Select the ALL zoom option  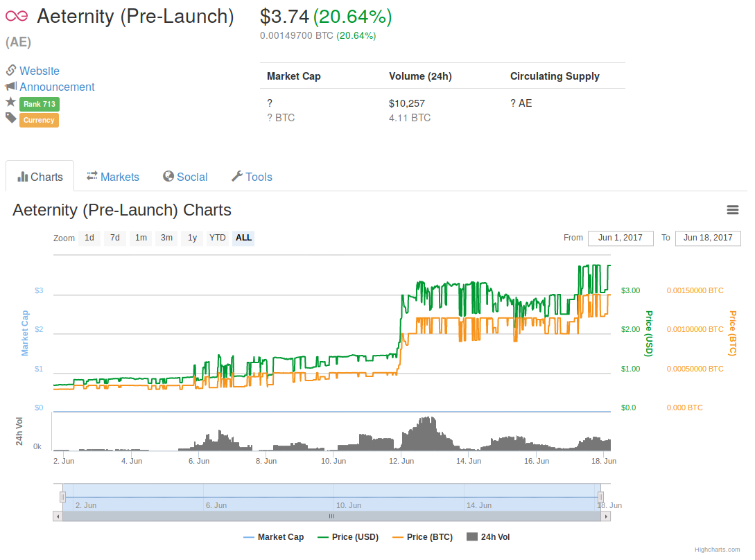tap(243, 238)
